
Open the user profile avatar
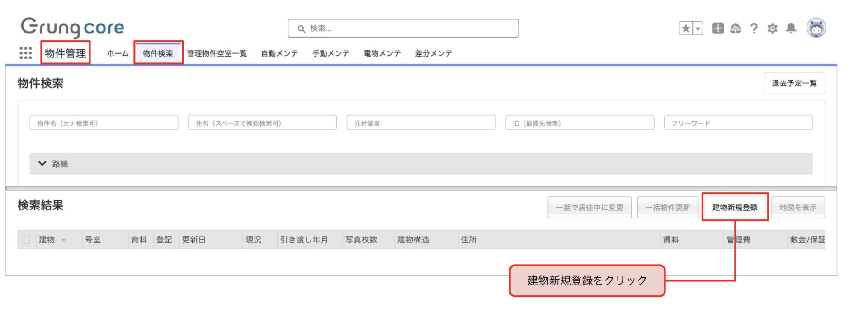816,28
